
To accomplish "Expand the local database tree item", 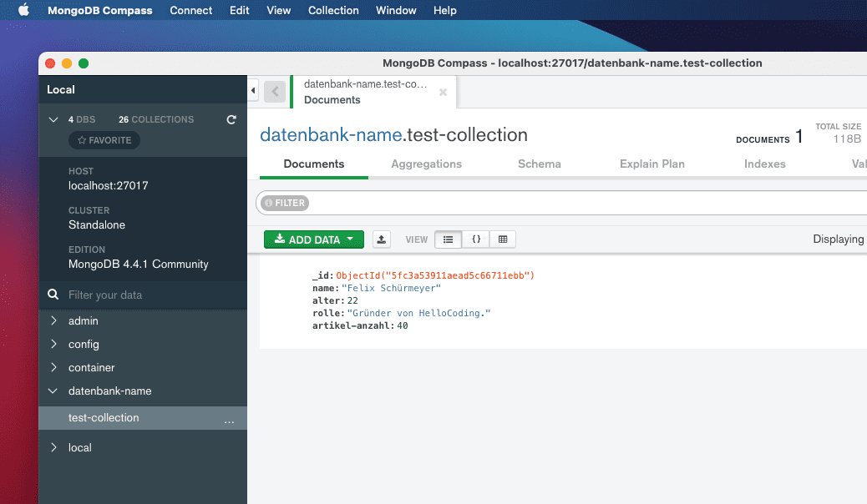I will tap(54, 447).
